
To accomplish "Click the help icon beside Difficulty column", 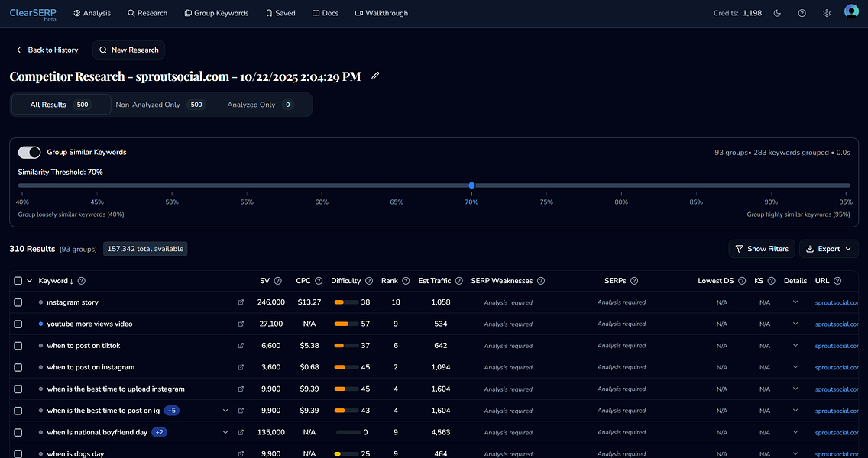I will [x=369, y=281].
